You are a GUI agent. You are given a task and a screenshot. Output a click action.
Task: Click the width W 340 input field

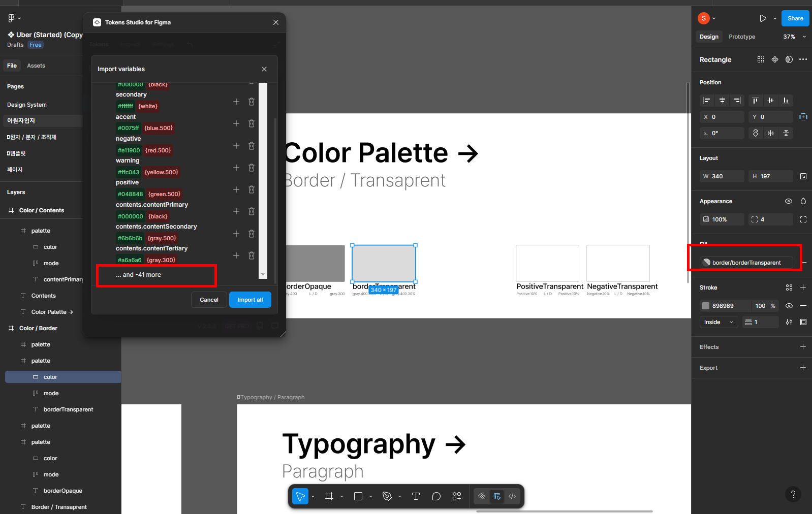coord(722,176)
